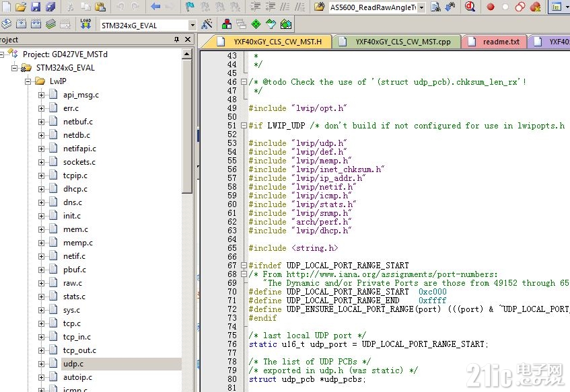
Task: Select dns.c in the project tree
Action: click(x=72, y=202)
